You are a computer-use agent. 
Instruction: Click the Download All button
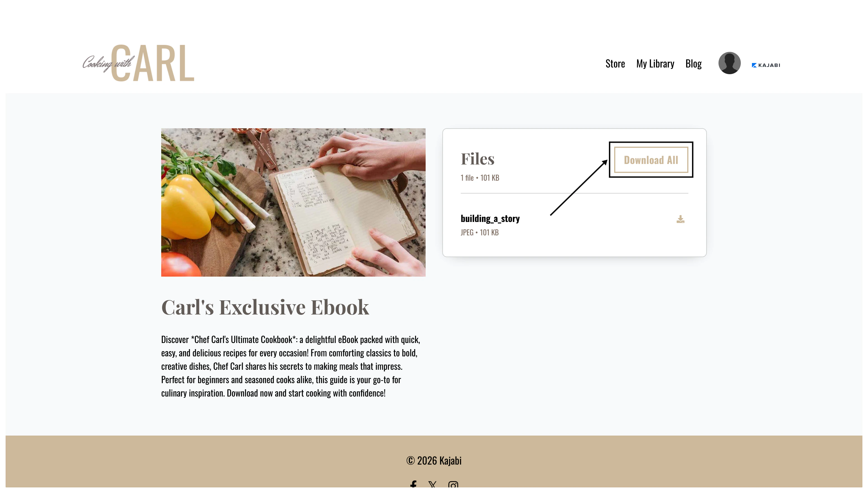650,160
